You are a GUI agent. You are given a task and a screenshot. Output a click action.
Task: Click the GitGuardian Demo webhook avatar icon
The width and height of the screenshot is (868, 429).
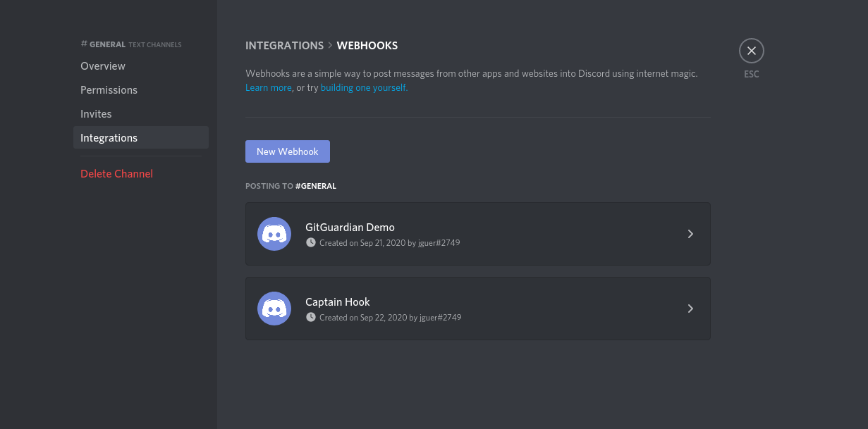coord(274,234)
